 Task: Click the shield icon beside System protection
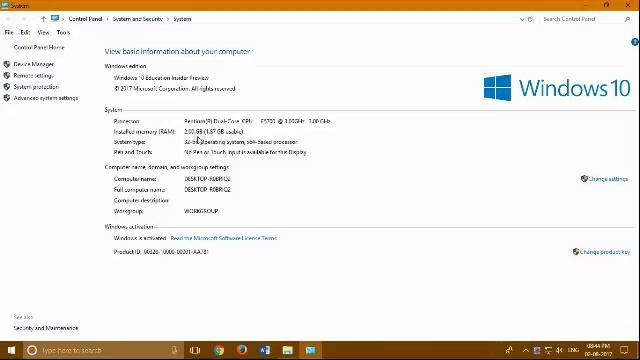7,87
